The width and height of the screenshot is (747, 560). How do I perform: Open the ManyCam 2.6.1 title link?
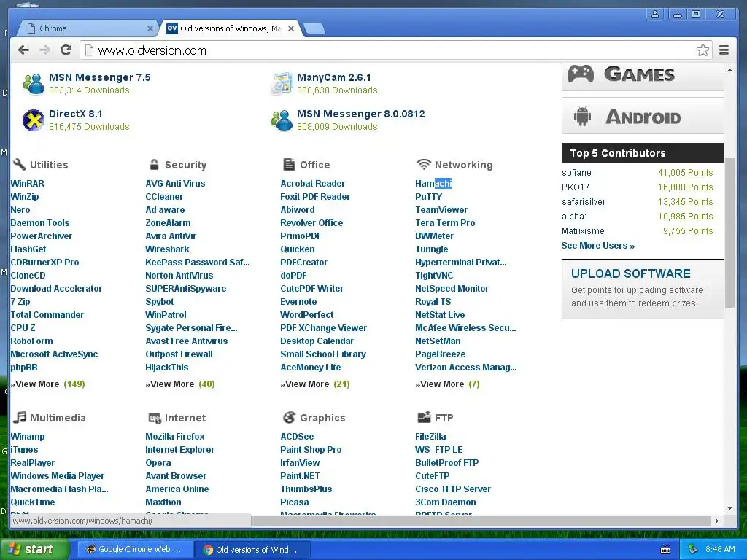(334, 77)
